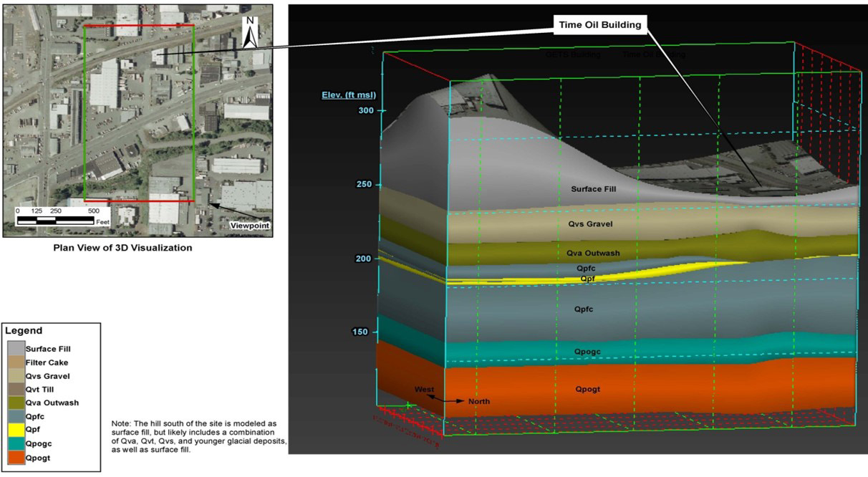The image size is (868, 477).
Task: Click the 'Qpogt' label on the orange layer
Action: click(587, 390)
